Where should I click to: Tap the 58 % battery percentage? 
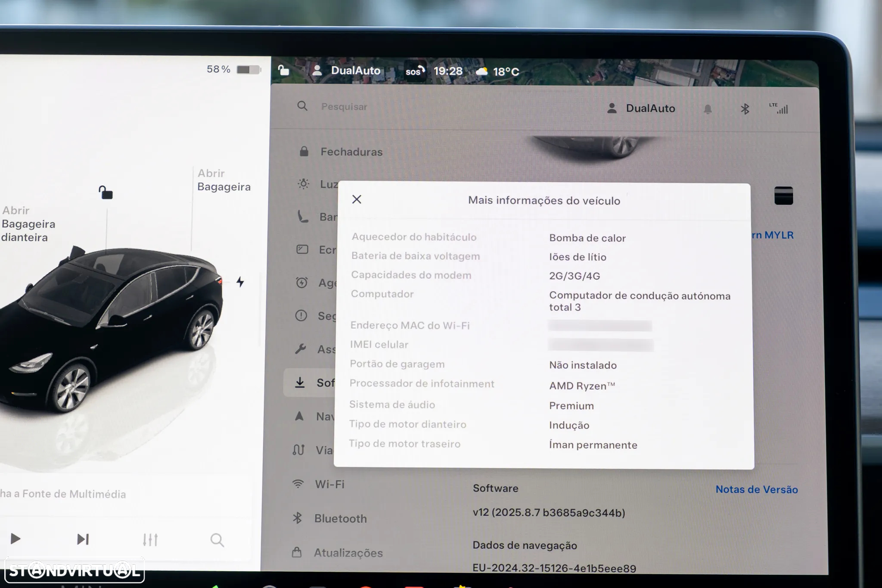point(218,69)
